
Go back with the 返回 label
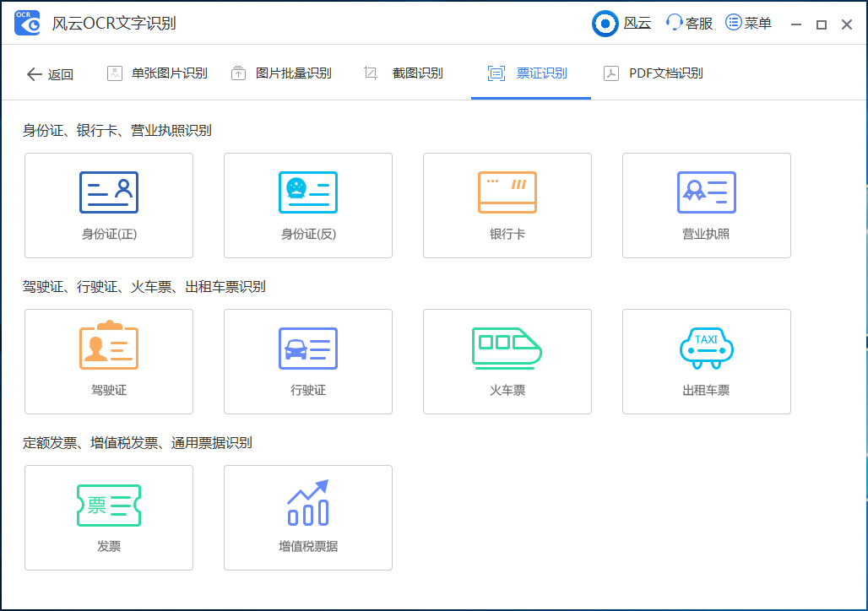point(60,74)
